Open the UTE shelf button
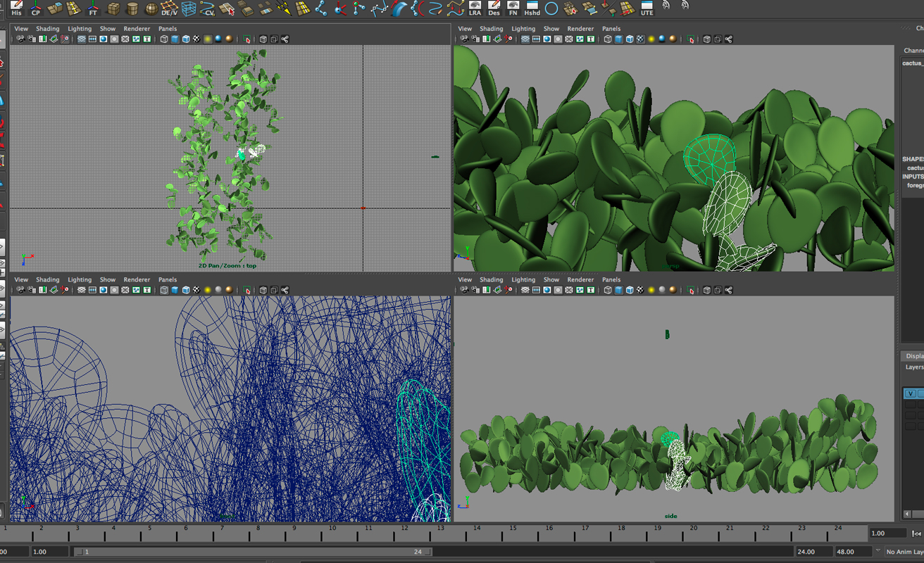 click(647, 8)
